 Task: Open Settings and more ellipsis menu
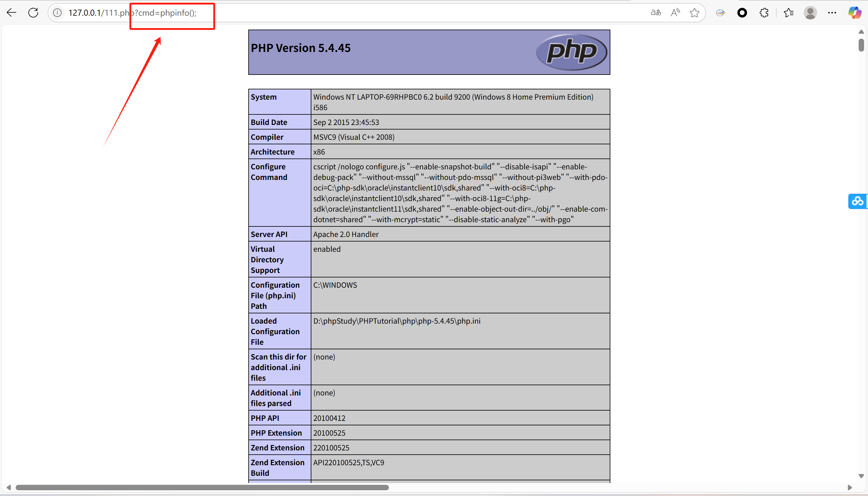832,13
